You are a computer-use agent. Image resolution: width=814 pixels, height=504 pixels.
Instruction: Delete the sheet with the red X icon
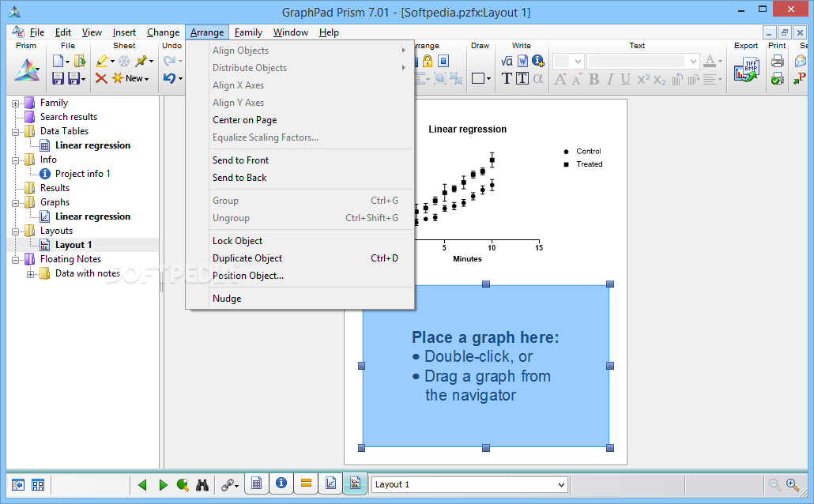point(101,78)
